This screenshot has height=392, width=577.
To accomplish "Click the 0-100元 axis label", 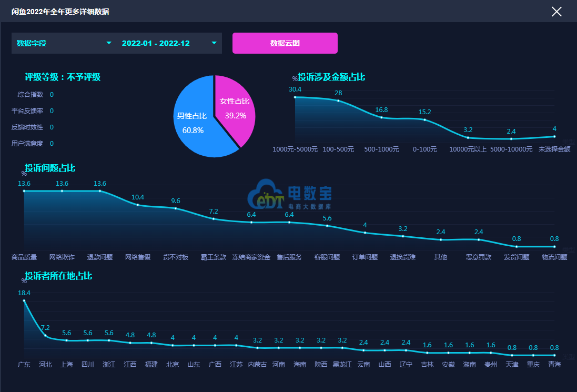I will 424,149.
